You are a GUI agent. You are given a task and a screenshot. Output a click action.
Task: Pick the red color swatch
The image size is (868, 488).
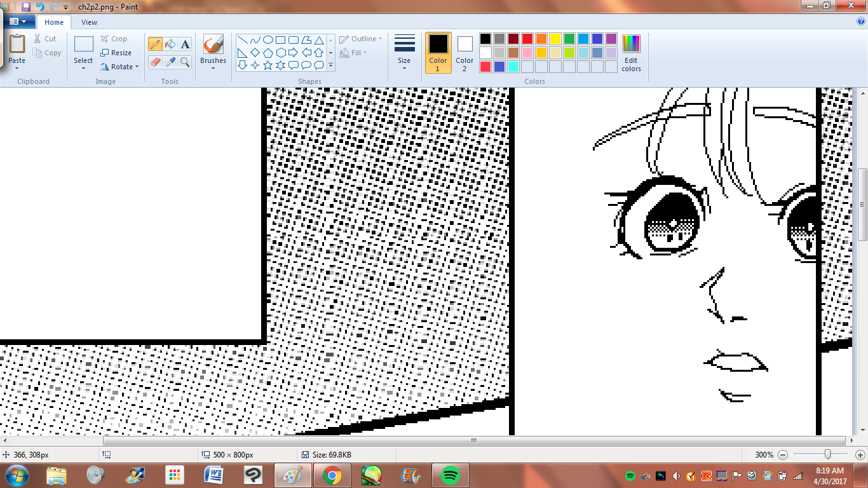[x=527, y=39]
